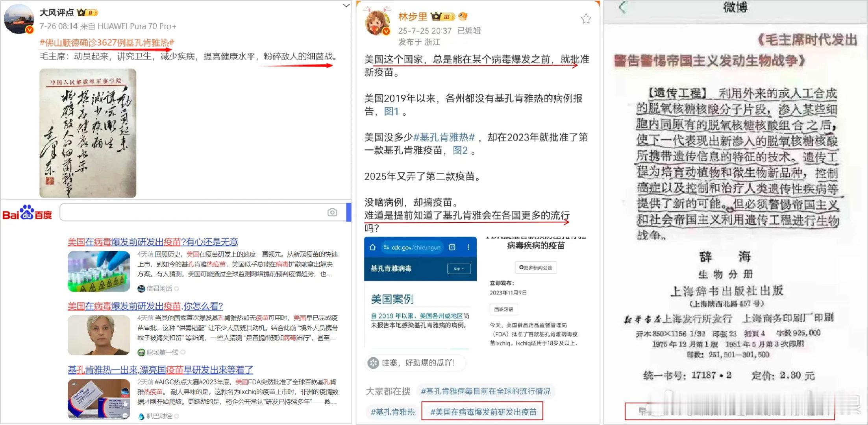Click 2023年11月9日 release date
The width and height of the screenshot is (868, 425).
pyautogui.click(x=508, y=293)
